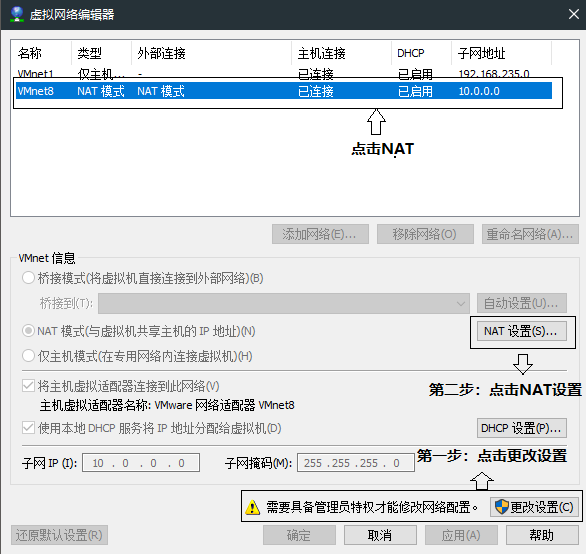Click VMware 网络适配器 VMnet8 adapter name text
The height and width of the screenshot is (554, 586).
(225, 405)
